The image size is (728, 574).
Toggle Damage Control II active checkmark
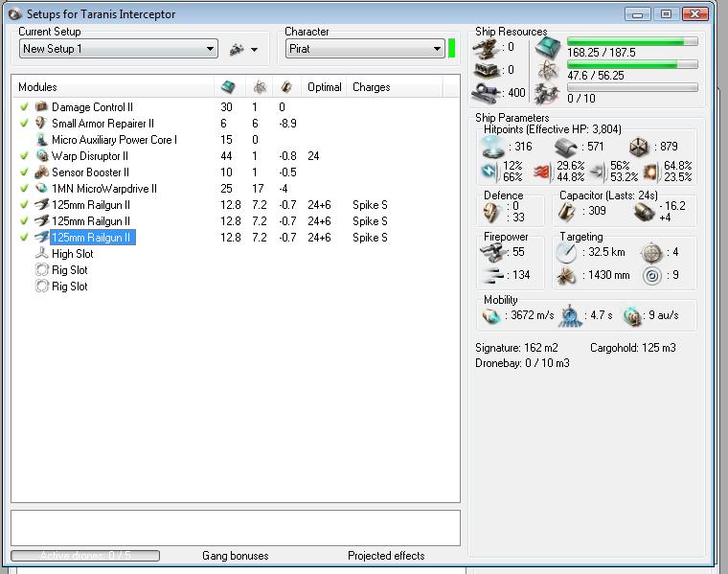coord(24,106)
